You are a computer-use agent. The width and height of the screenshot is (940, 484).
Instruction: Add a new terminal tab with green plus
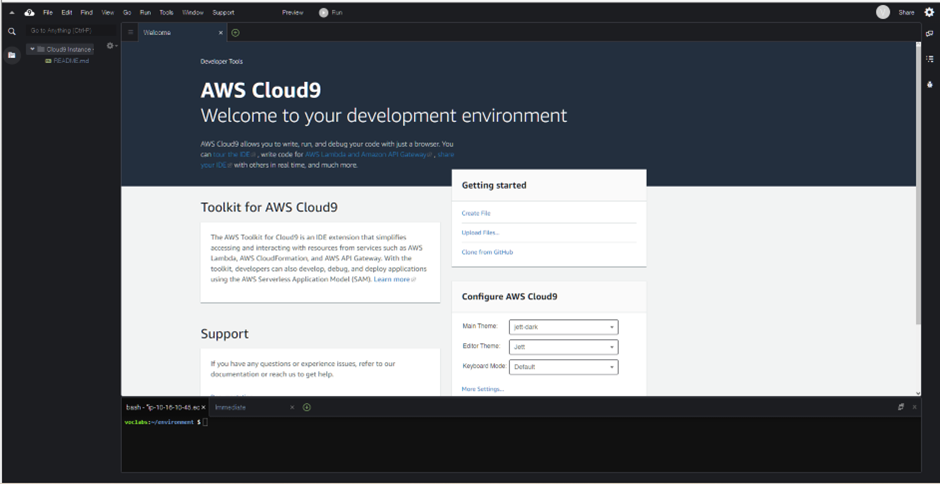tap(307, 407)
